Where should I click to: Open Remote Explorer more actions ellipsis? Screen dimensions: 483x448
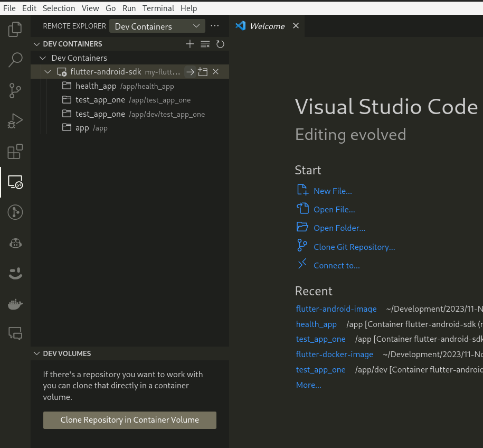coord(215,26)
